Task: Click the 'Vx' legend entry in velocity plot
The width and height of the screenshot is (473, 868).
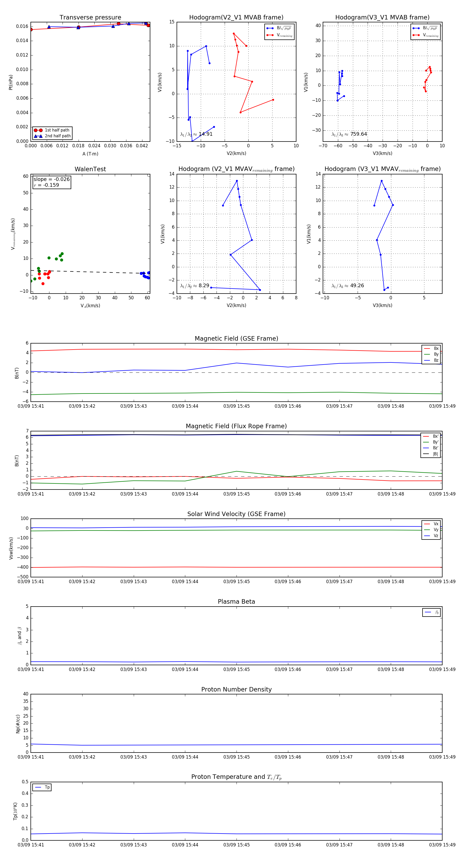Action: [x=431, y=524]
